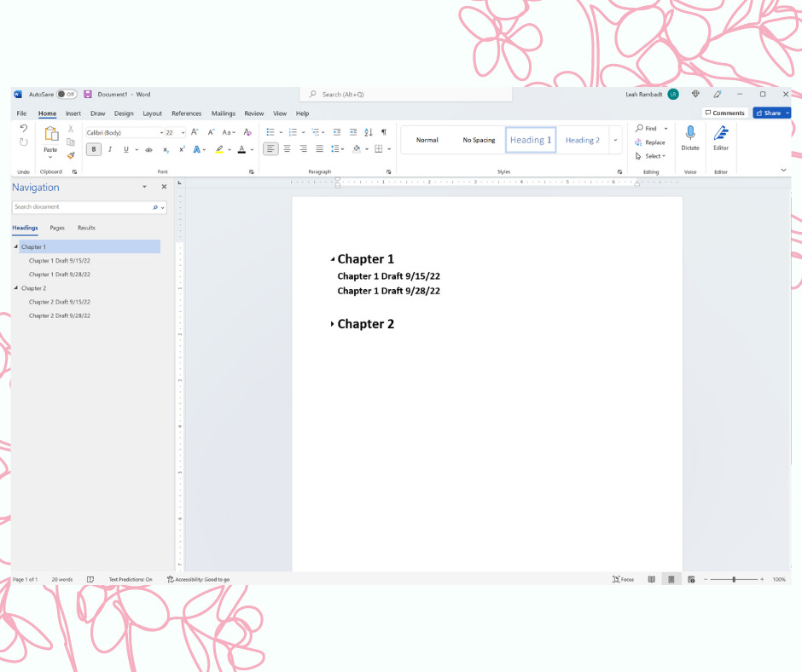
Task: Enable Focus mode from the status bar
Action: click(623, 578)
